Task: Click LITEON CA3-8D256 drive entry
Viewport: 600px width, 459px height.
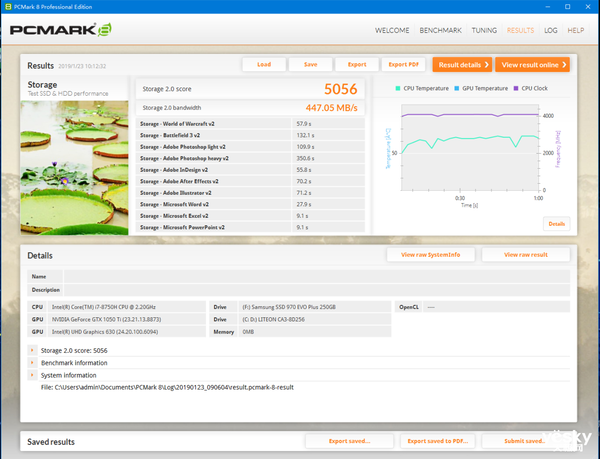Action: (315, 319)
